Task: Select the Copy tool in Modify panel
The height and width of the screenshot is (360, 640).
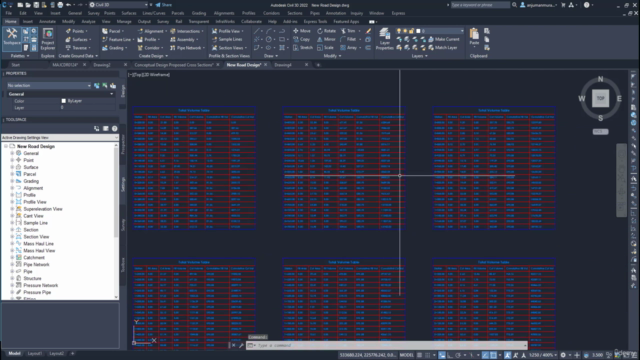Action: click(302, 39)
